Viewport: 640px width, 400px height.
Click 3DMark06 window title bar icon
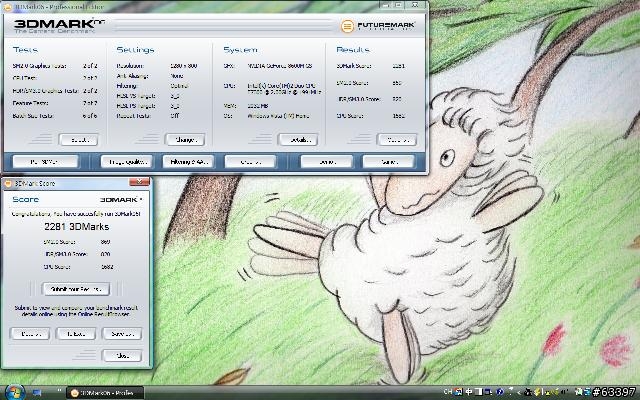pos(7,7)
